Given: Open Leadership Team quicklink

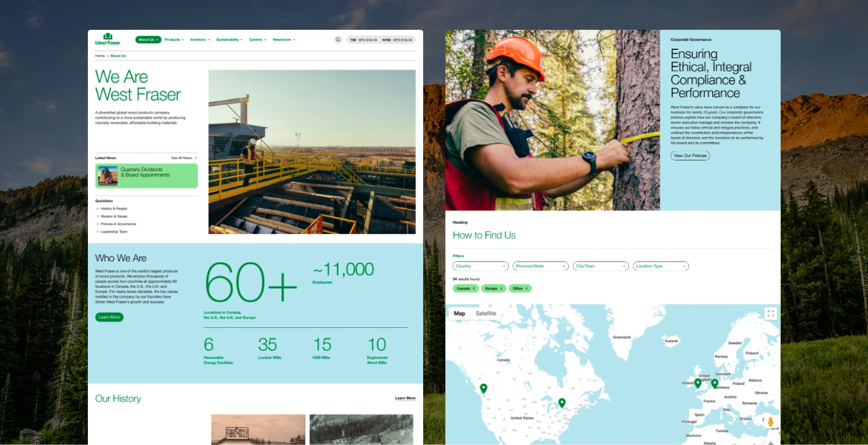Looking at the screenshot, I should pyautogui.click(x=114, y=231).
